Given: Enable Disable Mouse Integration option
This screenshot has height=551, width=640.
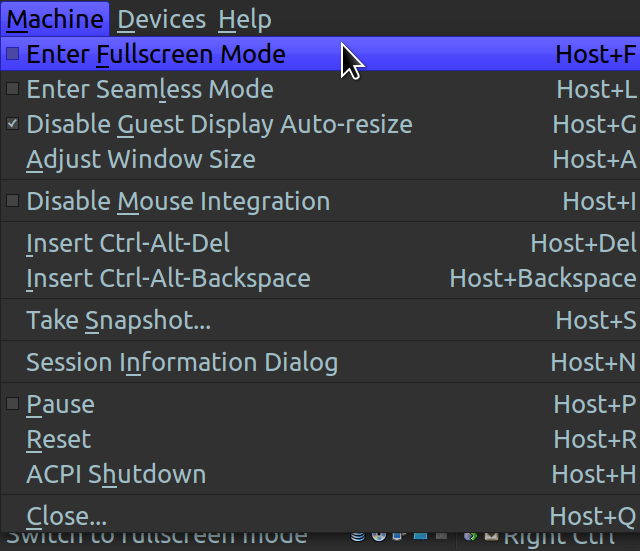Looking at the screenshot, I should (x=13, y=201).
